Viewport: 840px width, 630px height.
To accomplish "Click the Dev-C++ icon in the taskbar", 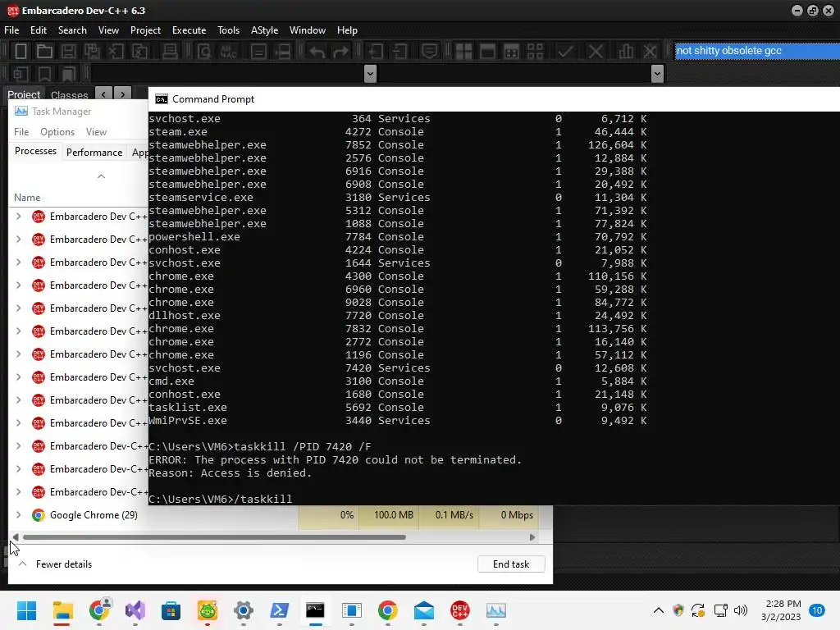I will [459, 610].
